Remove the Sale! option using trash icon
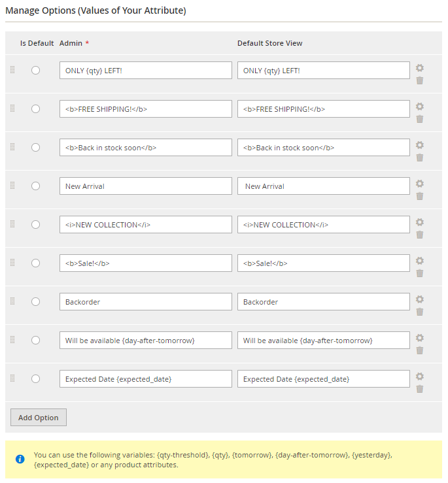The height and width of the screenshot is (483, 448). pyautogui.click(x=420, y=273)
